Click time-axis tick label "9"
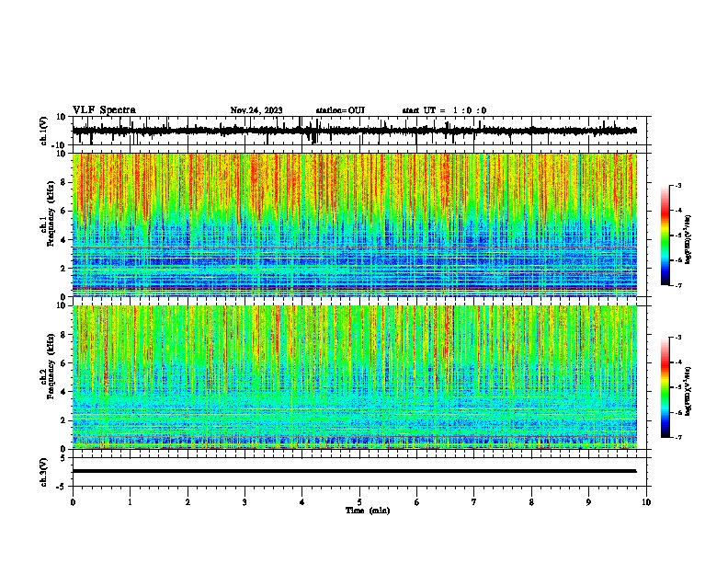Screen dimensions: 728x563 click(588, 501)
